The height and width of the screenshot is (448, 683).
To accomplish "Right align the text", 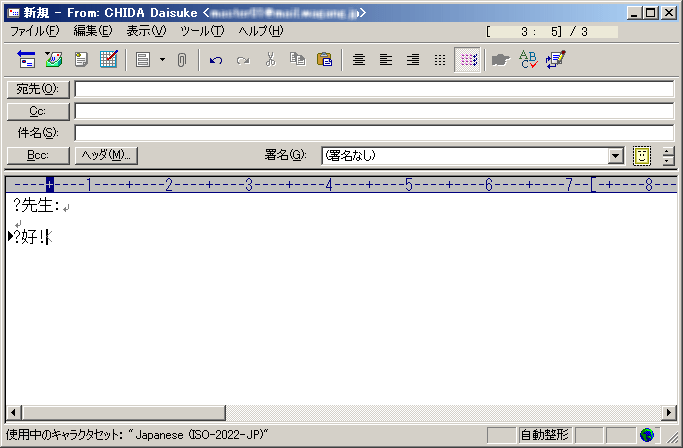I will (x=413, y=60).
